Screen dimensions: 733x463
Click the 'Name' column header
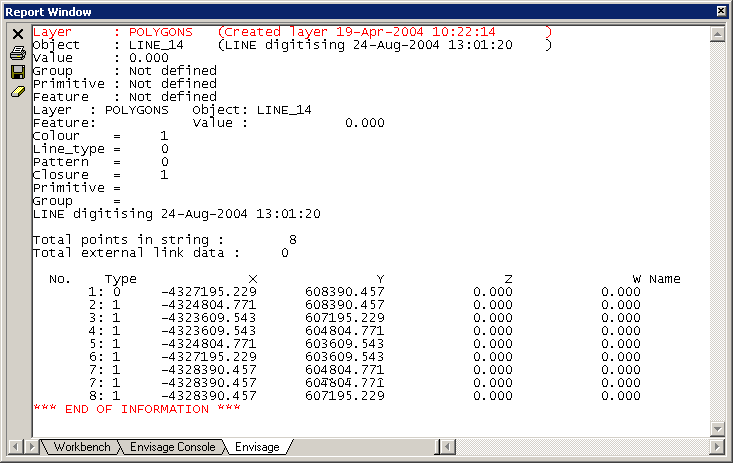tap(665, 279)
